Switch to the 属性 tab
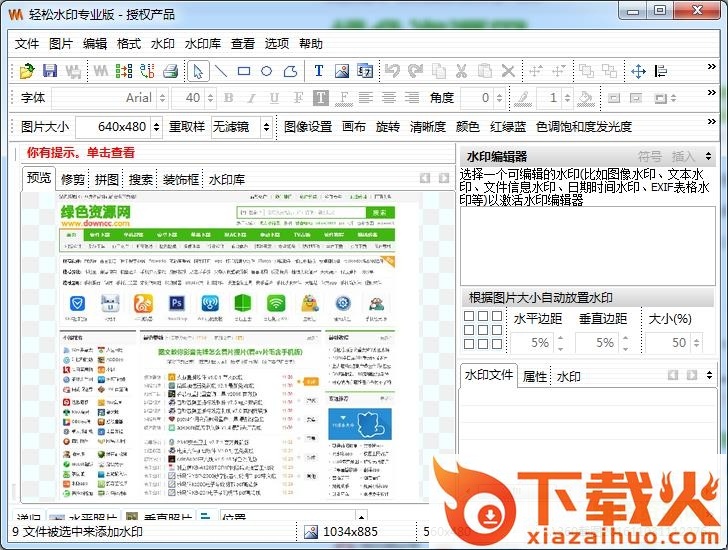The image size is (728, 550). (x=534, y=376)
